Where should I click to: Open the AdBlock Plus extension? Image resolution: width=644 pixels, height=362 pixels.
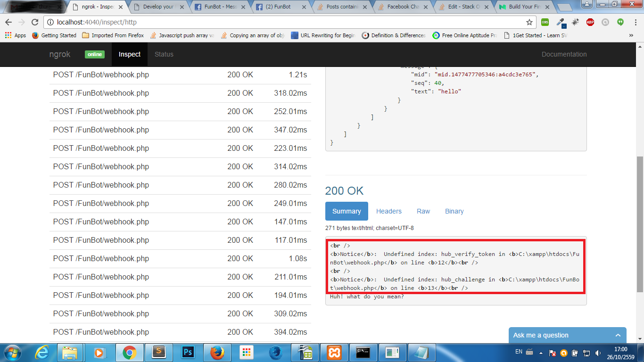590,22
